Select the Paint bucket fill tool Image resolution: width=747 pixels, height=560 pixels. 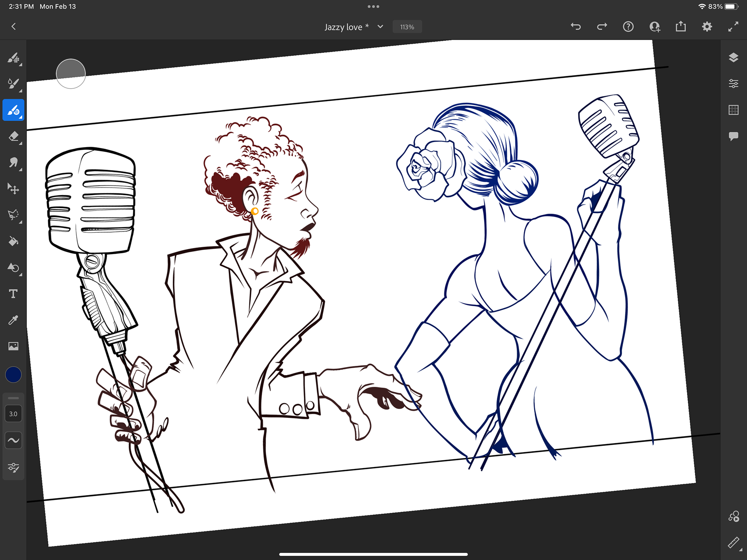(13, 241)
